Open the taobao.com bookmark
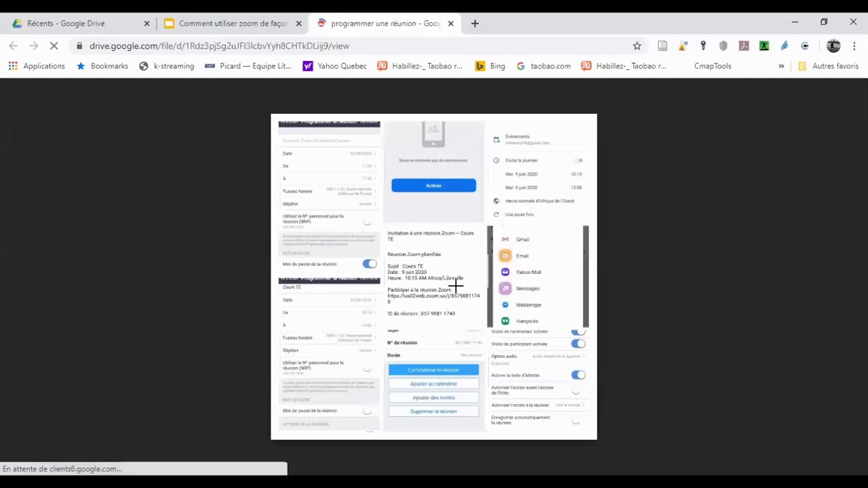Viewport: 868px width, 488px height. coord(543,66)
